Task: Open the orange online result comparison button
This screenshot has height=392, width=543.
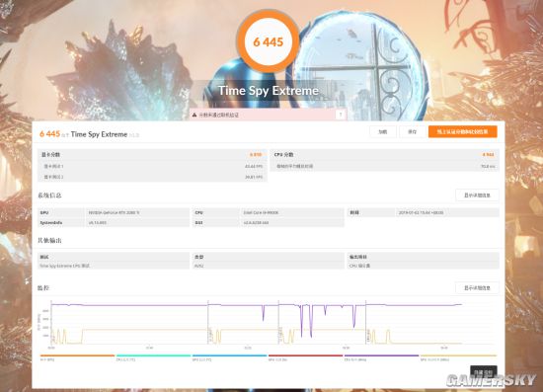Action: coord(463,131)
